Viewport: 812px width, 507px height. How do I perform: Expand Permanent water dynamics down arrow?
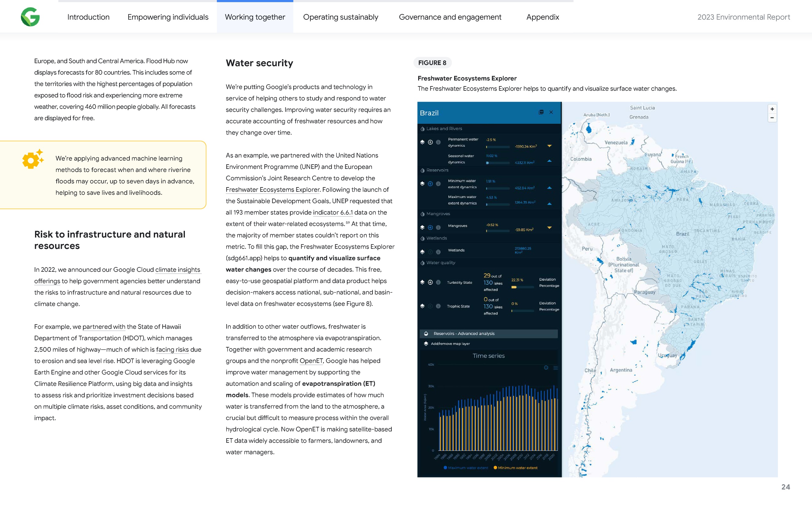[549, 146]
